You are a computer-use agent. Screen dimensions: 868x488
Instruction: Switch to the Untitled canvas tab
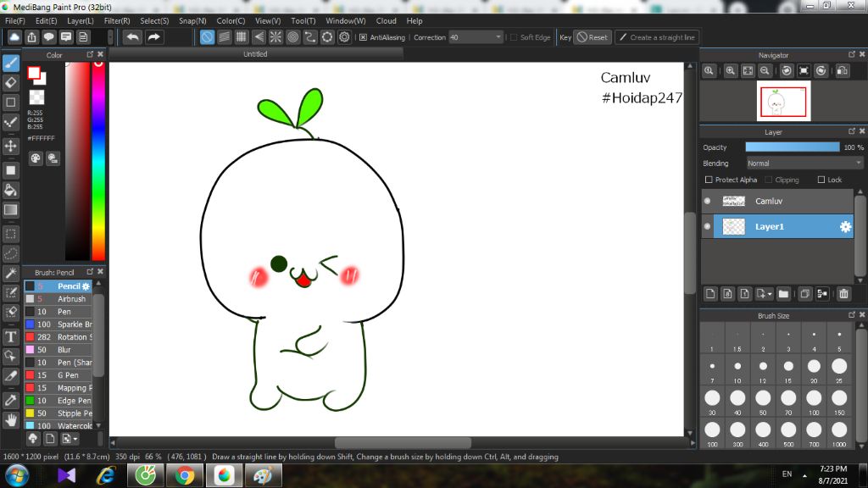(255, 54)
